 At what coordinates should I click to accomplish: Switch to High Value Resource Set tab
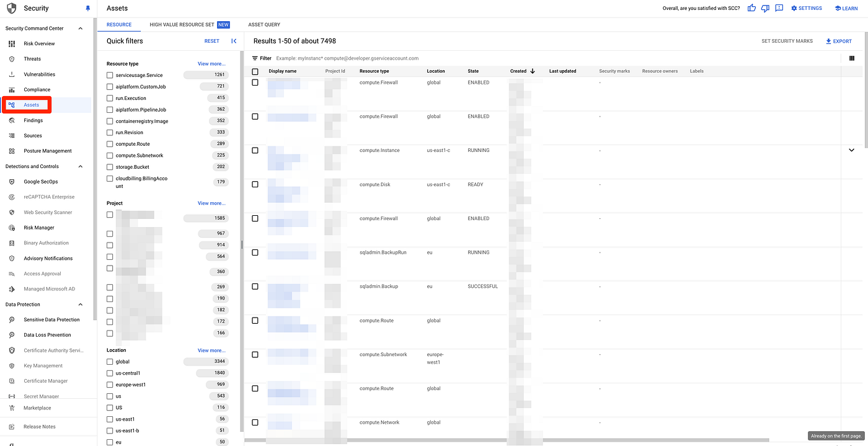pos(189,25)
